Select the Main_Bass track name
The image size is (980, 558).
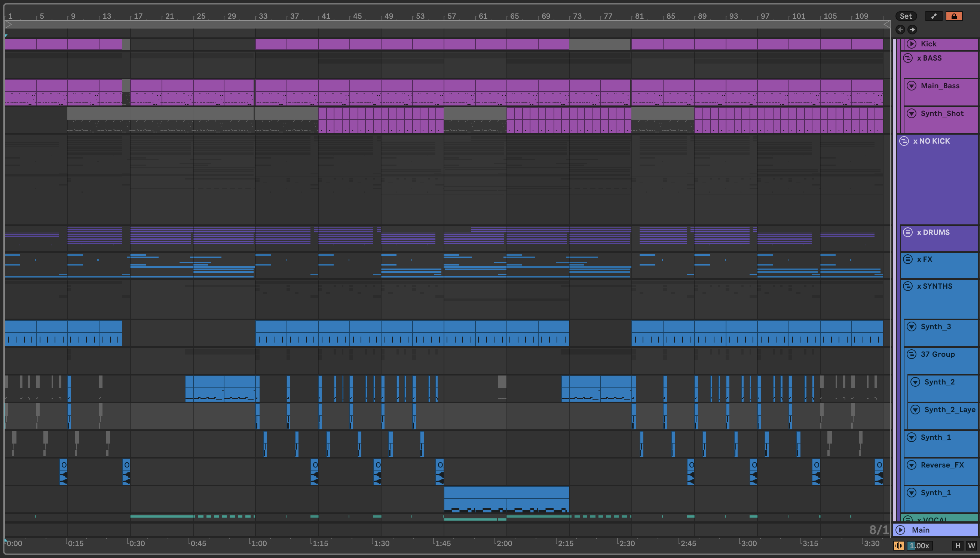pos(940,86)
